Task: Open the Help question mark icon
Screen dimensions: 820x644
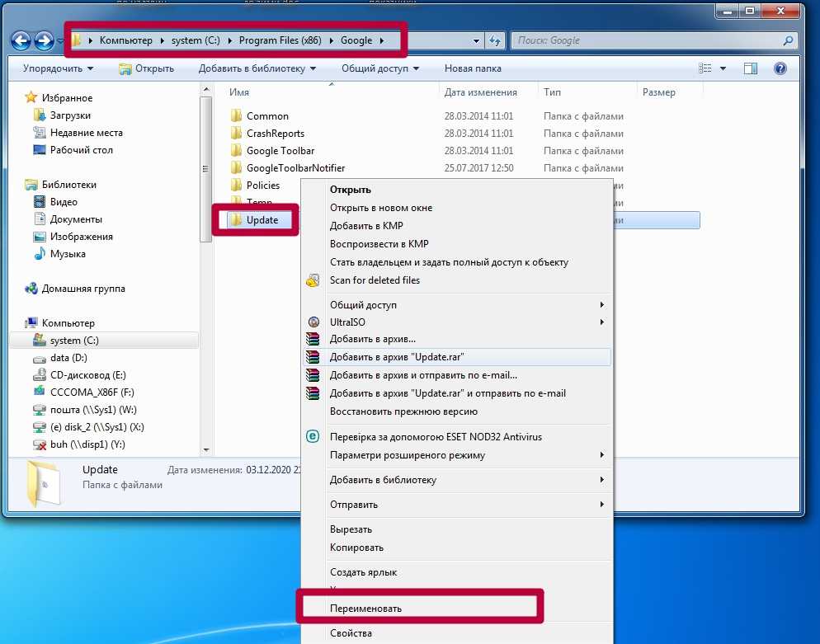Action: (x=780, y=68)
